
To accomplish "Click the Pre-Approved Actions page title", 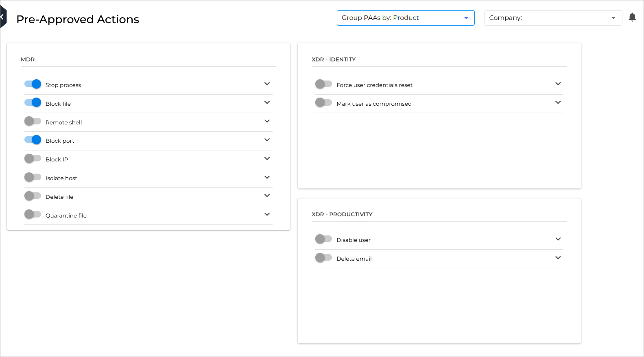I will tap(78, 19).
